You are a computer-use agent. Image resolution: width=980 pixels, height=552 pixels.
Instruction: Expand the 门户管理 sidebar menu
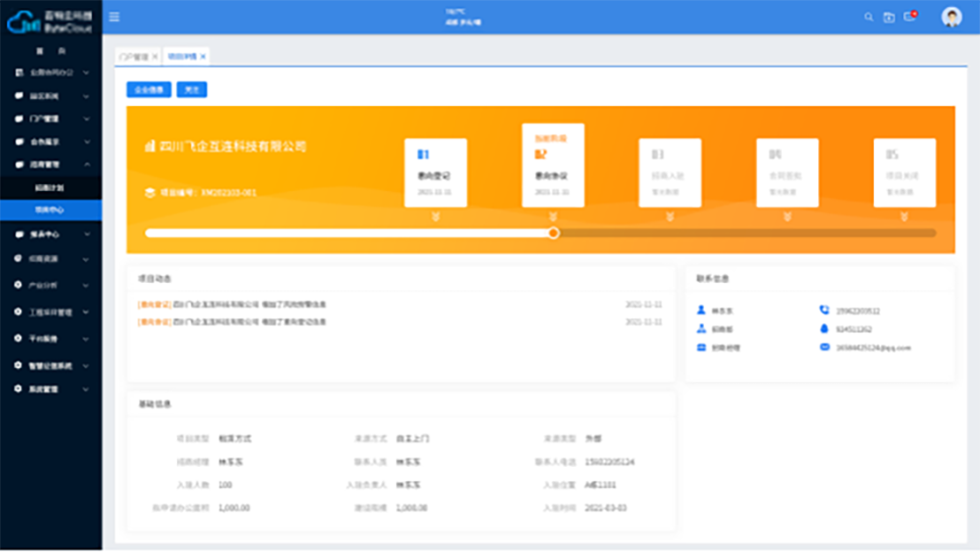coord(50,119)
